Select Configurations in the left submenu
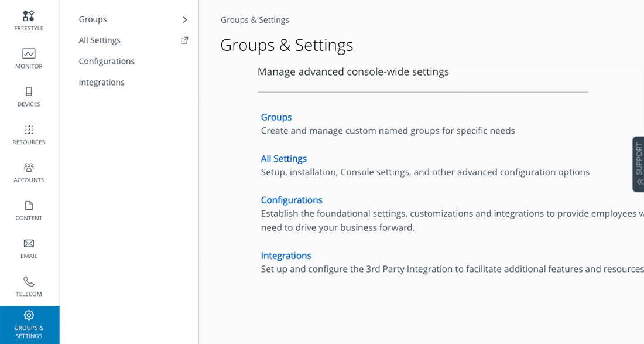 [107, 61]
